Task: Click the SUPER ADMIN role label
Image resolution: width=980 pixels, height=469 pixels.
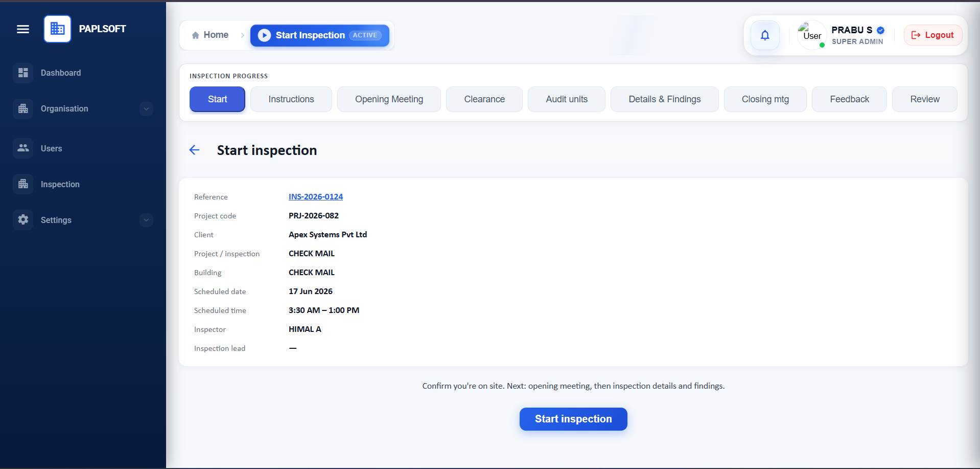Action: pos(857,42)
